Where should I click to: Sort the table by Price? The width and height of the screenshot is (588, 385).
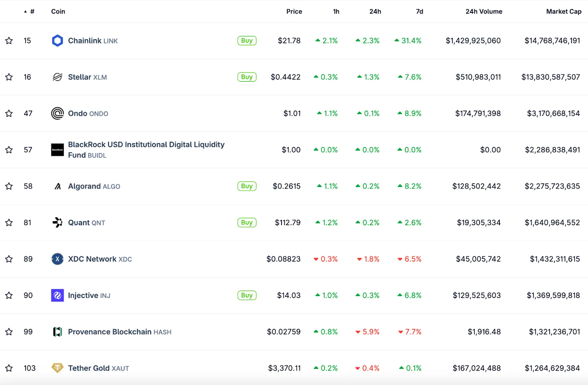pos(294,11)
